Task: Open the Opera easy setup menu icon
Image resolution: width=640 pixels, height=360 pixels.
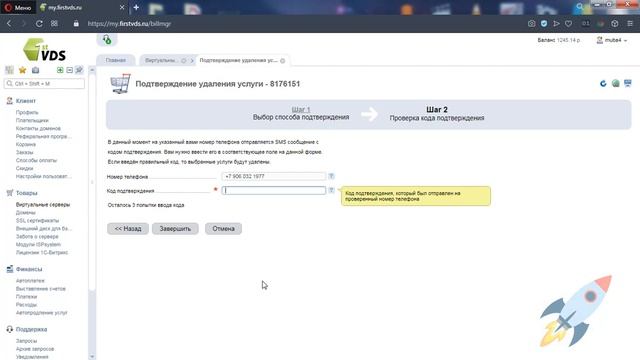Action: (630, 24)
